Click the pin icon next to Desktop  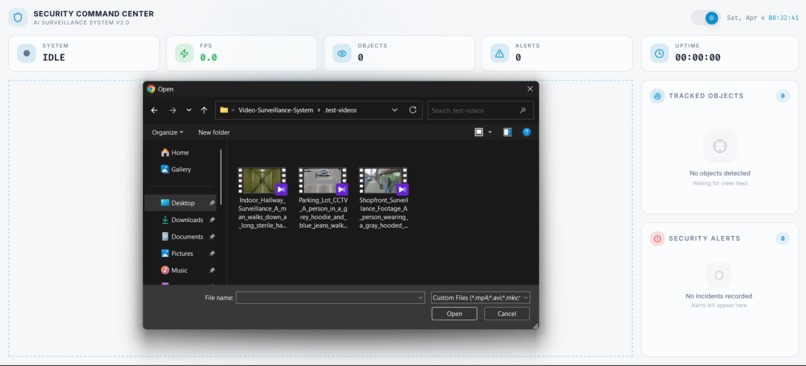click(x=212, y=203)
